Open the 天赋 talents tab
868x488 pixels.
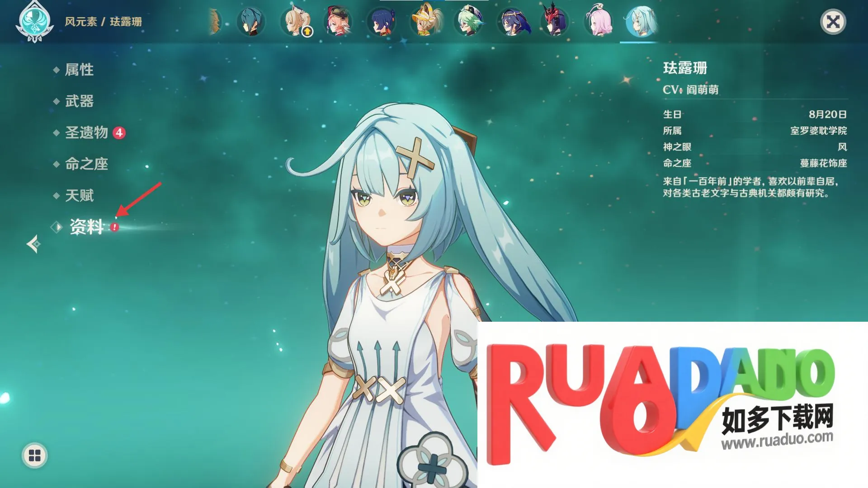[x=79, y=196]
